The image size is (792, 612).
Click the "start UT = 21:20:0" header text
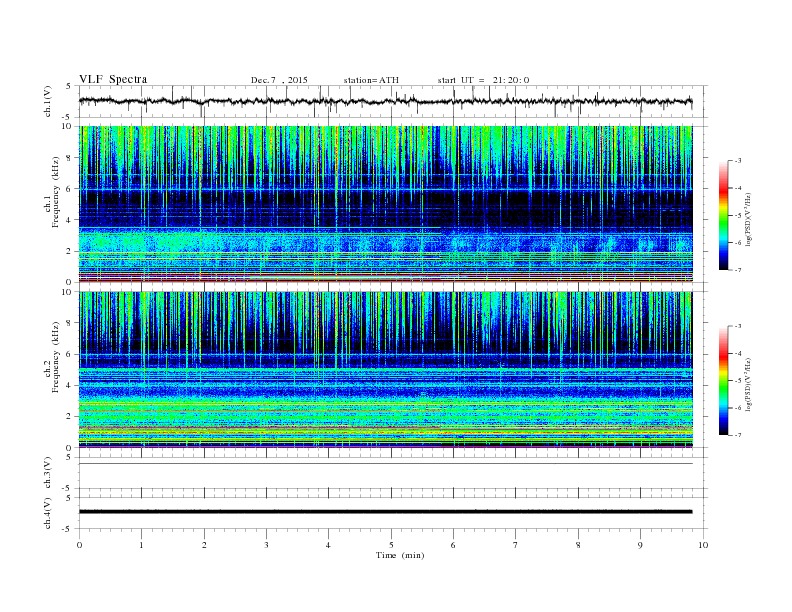[x=483, y=80]
